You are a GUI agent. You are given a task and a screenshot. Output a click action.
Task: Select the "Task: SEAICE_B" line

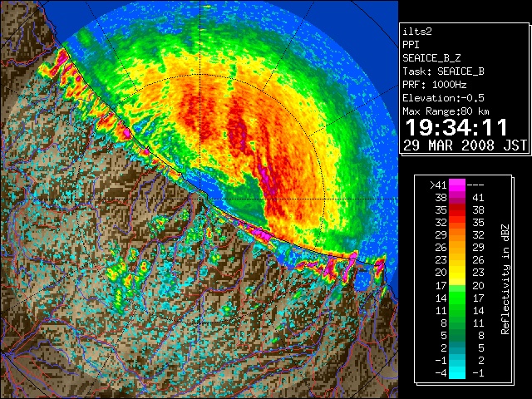(443, 71)
